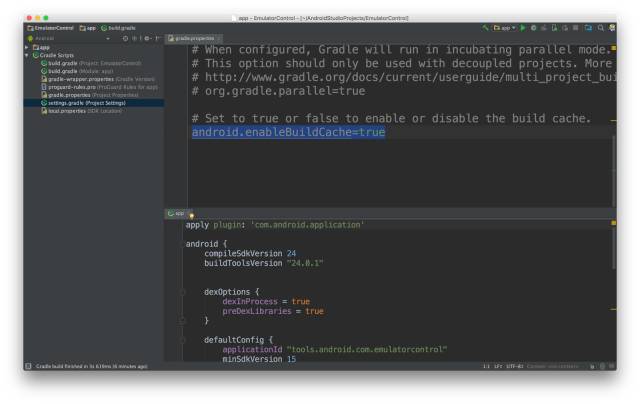Screen dimensions: 640x404
Task: Click the gradle.org userguide URL comment
Action: click(x=404, y=77)
